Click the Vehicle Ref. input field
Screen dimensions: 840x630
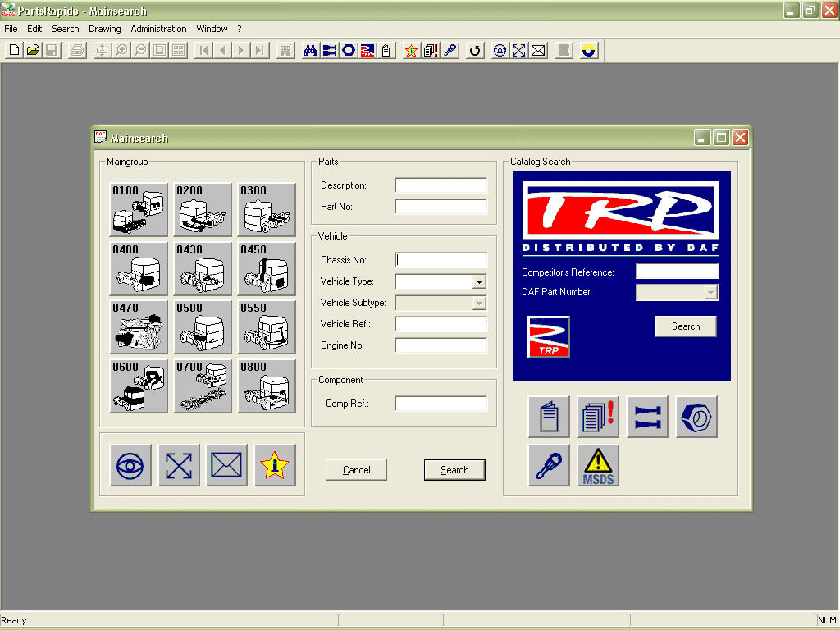[441, 324]
